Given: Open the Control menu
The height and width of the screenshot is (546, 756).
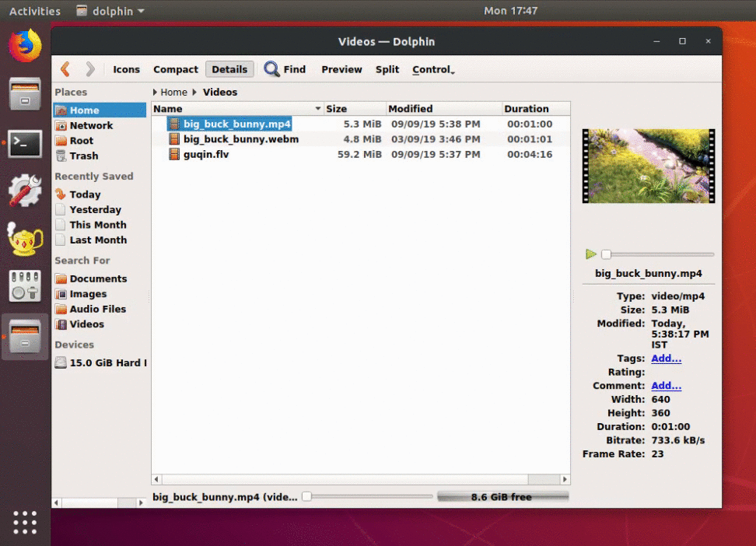Looking at the screenshot, I should click(432, 69).
